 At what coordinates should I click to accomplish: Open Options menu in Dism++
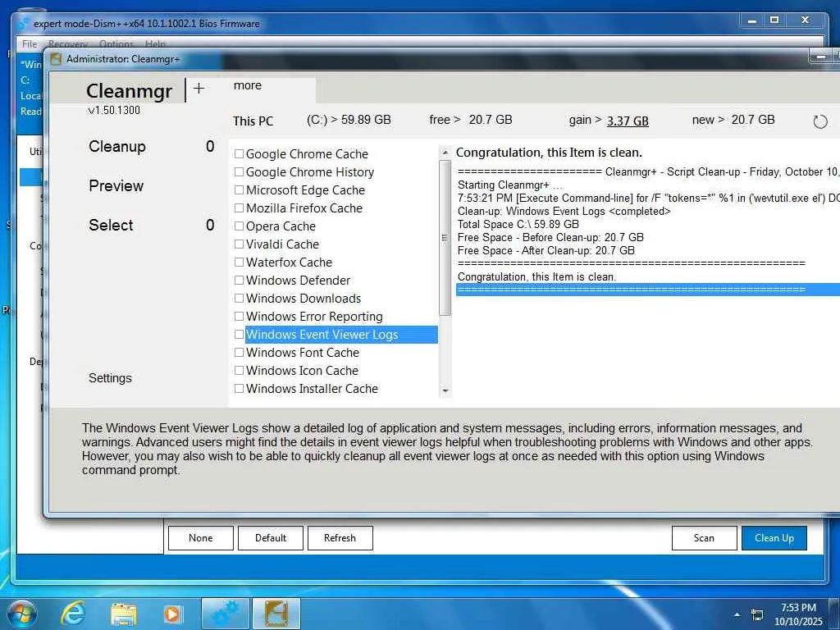116,44
